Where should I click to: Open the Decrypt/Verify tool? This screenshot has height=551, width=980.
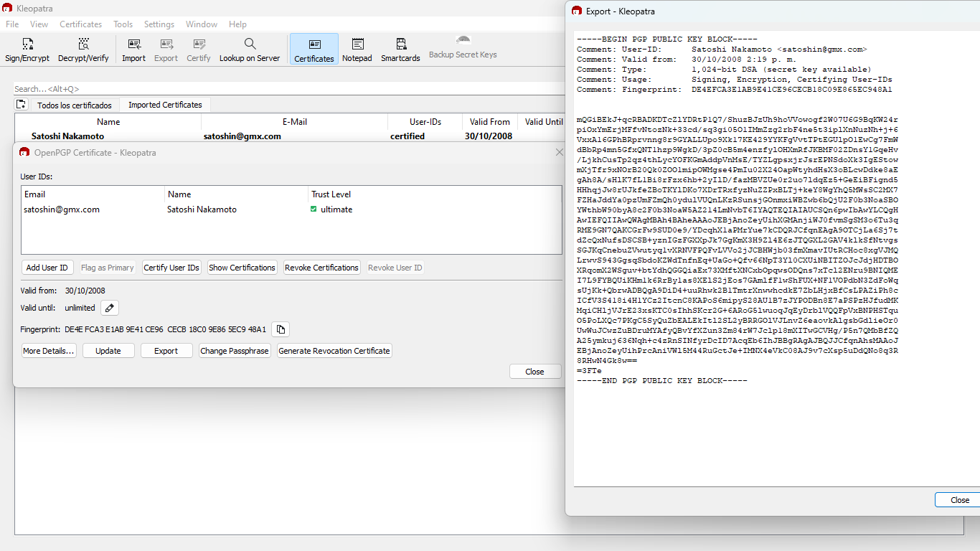(x=83, y=50)
